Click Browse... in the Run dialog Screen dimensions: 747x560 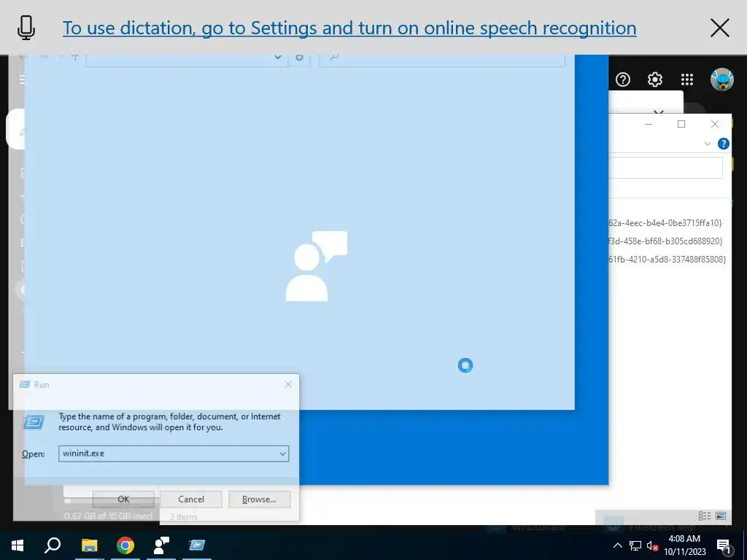pyautogui.click(x=259, y=499)
